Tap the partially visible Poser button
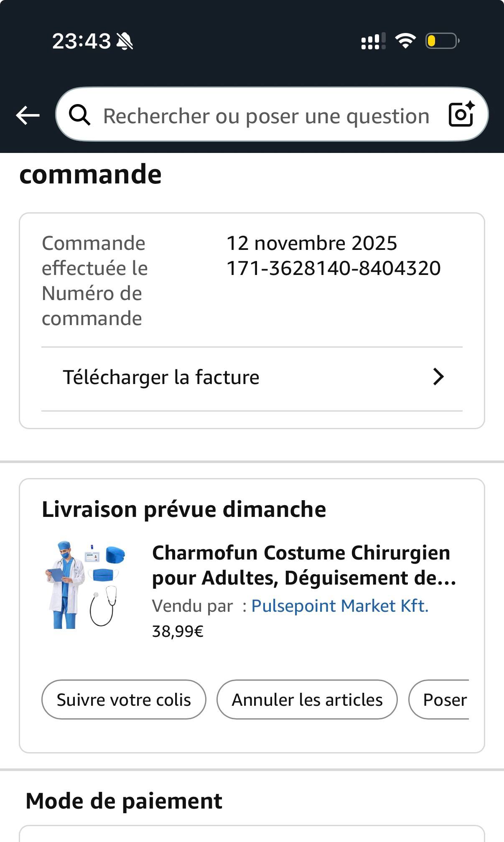Viewport: 504px width, 842px height. pyautogui.click(x=443, y=700)
